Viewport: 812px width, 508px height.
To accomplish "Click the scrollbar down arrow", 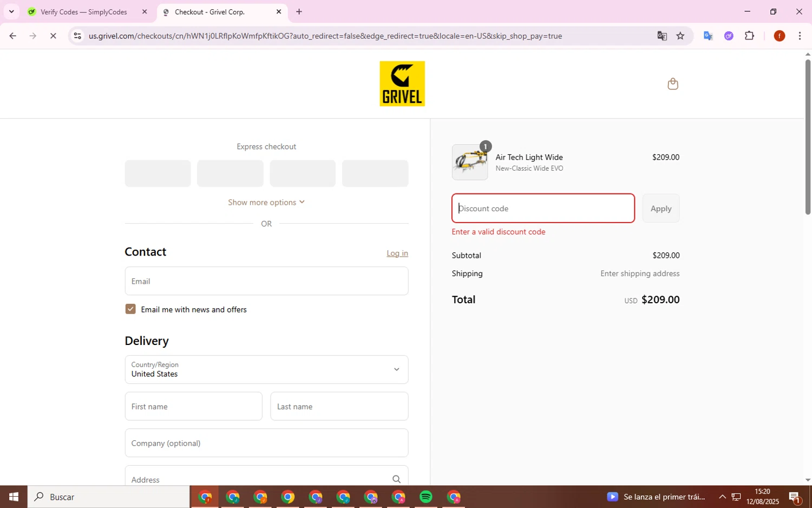I will [x=808, y=480].
